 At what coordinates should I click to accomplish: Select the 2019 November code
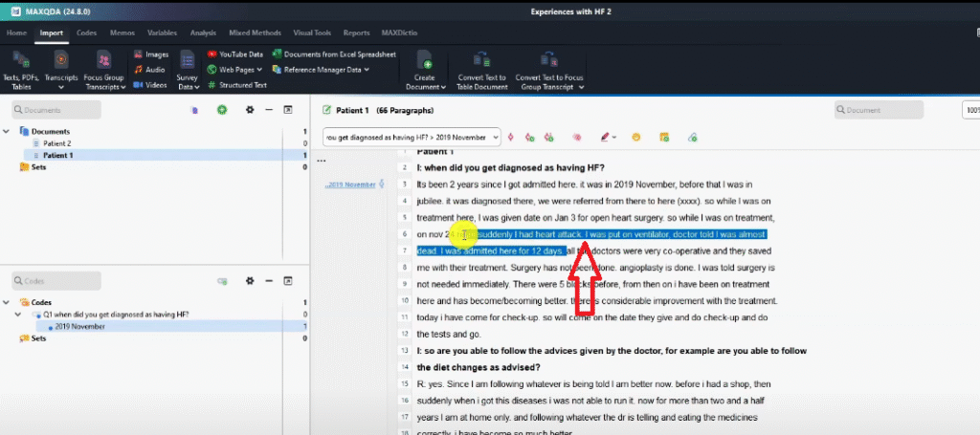click(x=80, y=326)
